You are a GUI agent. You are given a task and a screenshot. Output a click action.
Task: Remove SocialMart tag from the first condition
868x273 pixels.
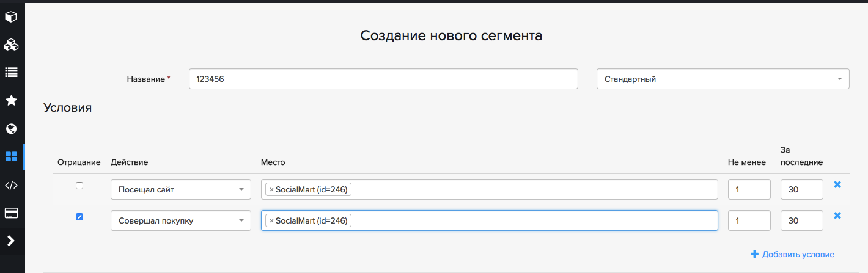[x=271, y=190]
